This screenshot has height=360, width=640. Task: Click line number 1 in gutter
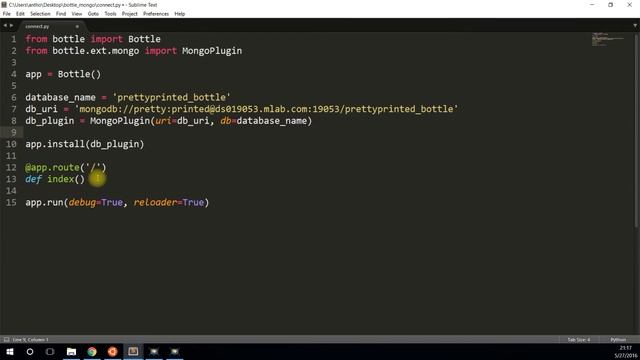pyautogui.click(x=13, y=39)
